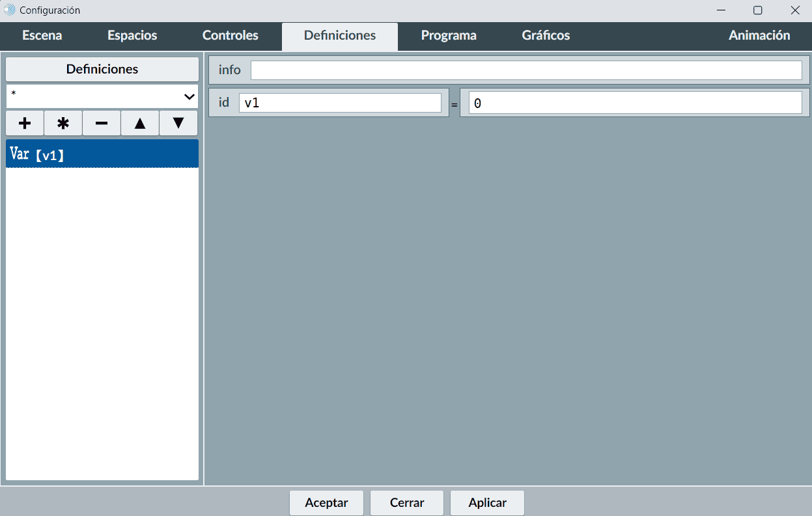The height and width of the screenshot is (516, 812).
Task: Move the definition up with the up arrow
Action: coord(140,123)
